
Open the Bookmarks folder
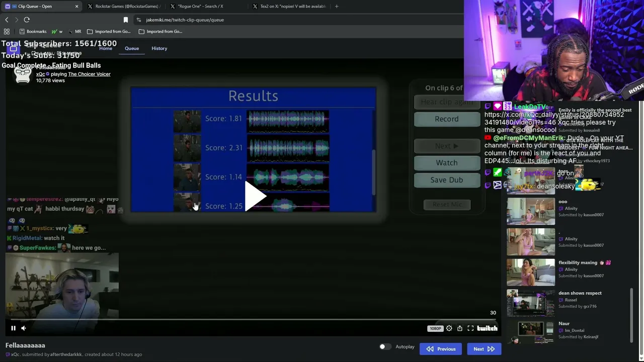tap(33, 31)
